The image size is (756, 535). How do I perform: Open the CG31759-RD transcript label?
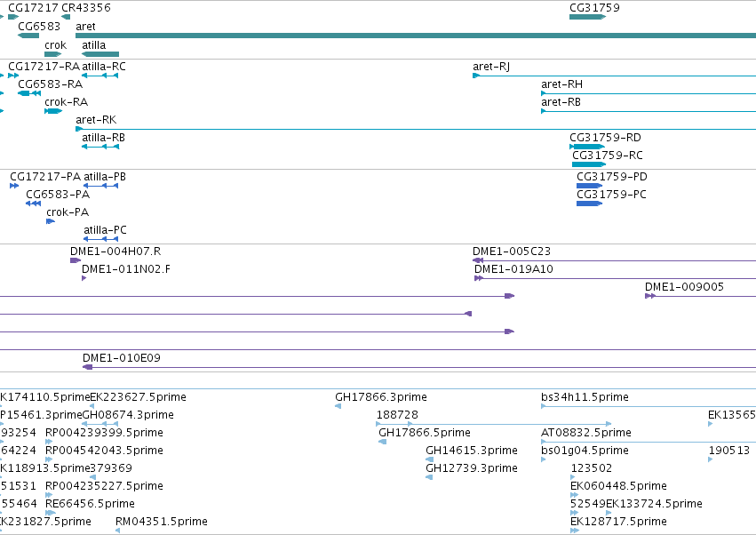pyautogui.click(x=605, y=138)
